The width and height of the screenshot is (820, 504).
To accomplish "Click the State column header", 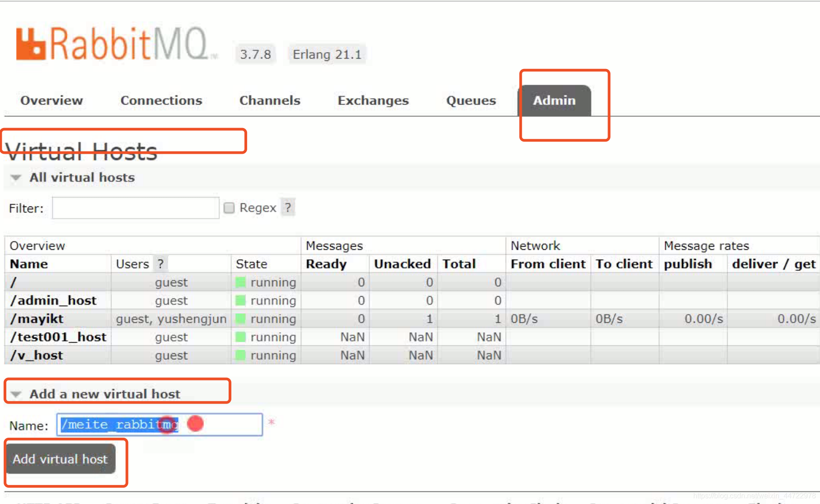I will coord(251,264).
